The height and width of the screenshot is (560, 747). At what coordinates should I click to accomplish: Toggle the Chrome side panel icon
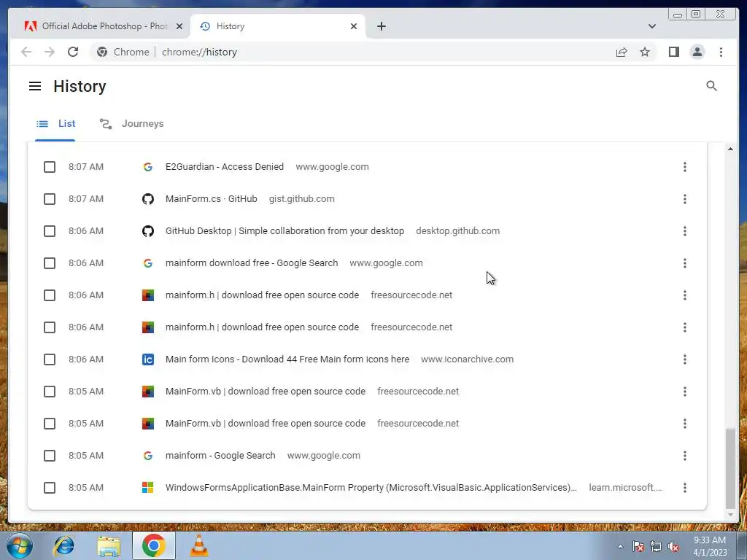tap(673, 52)
